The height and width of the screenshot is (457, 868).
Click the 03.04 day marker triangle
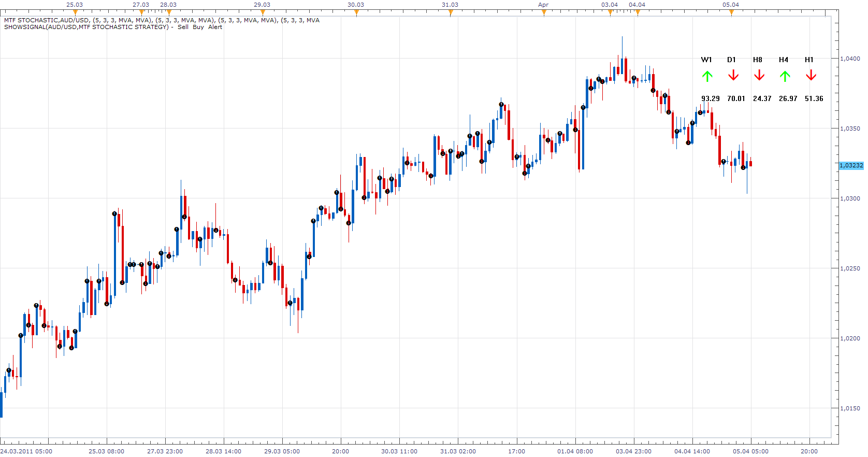[610, 12]
